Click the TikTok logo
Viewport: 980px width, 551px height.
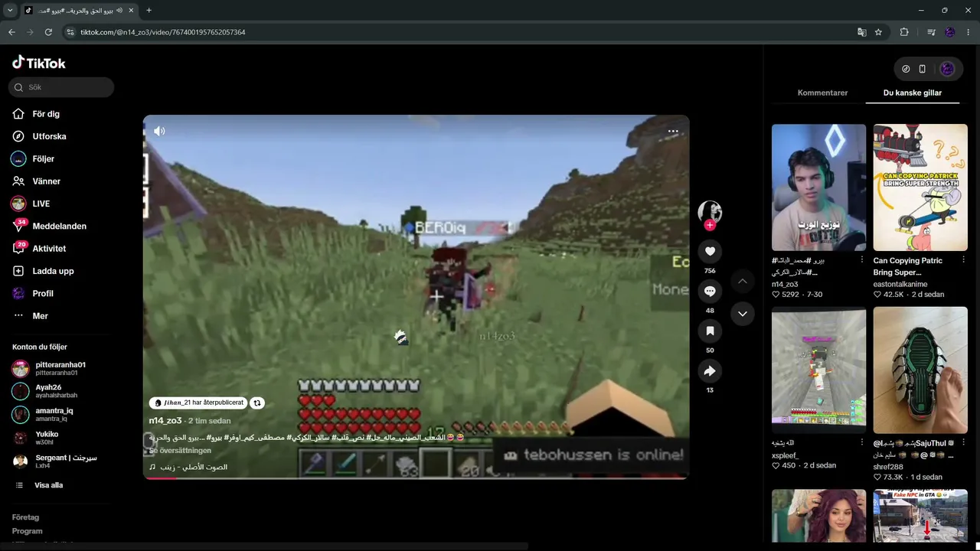[x=39, y=63]
